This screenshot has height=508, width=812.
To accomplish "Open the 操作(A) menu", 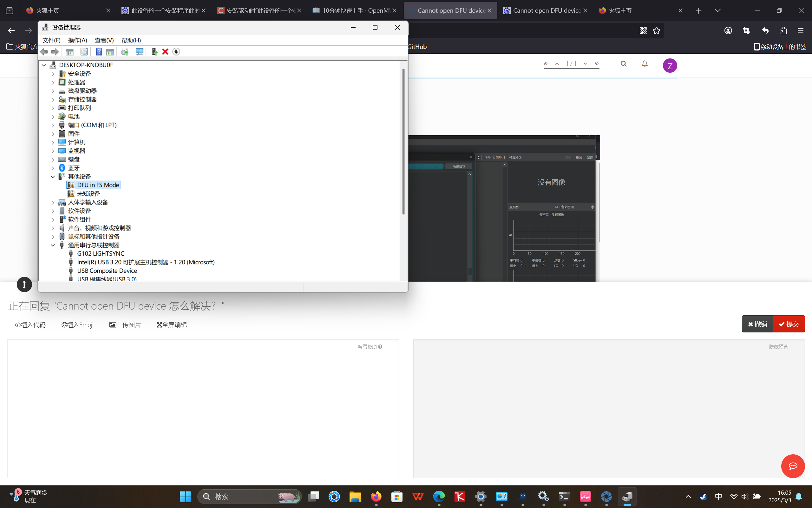I will point(77,40).
